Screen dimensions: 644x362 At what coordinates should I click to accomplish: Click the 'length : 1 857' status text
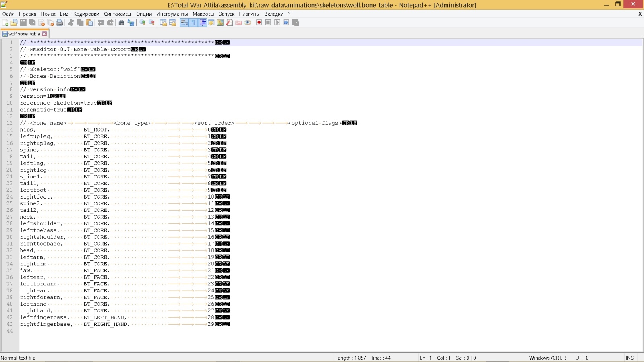coord(351,358)
